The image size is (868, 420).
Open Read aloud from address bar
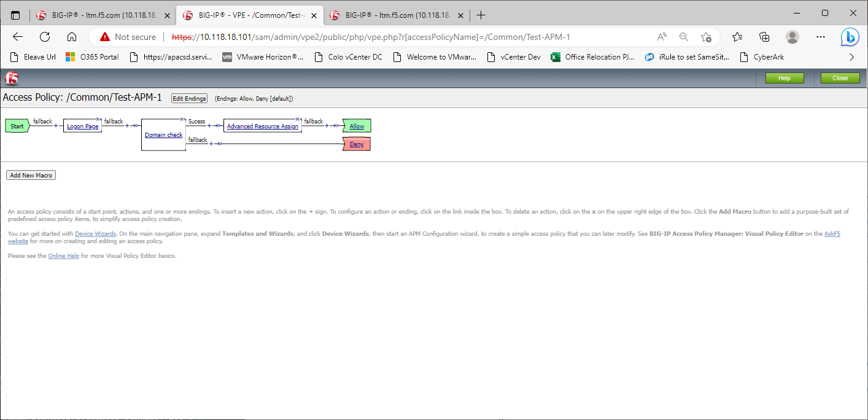click(662, 37)
